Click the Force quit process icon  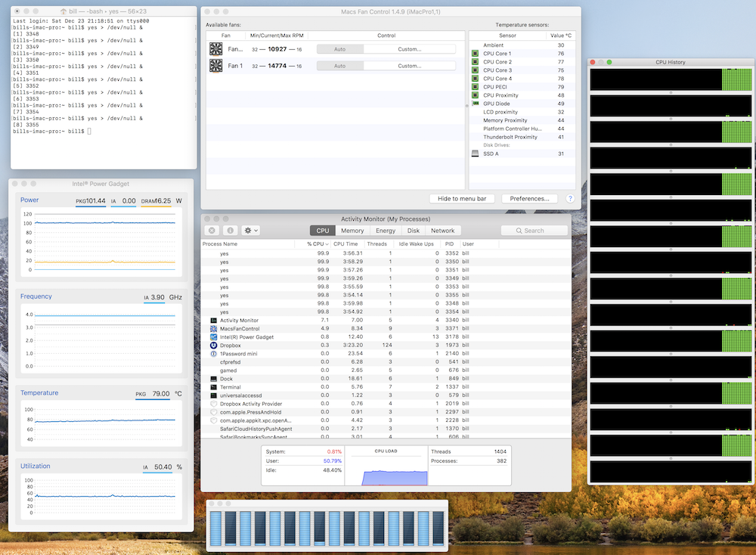click(212, 231)
